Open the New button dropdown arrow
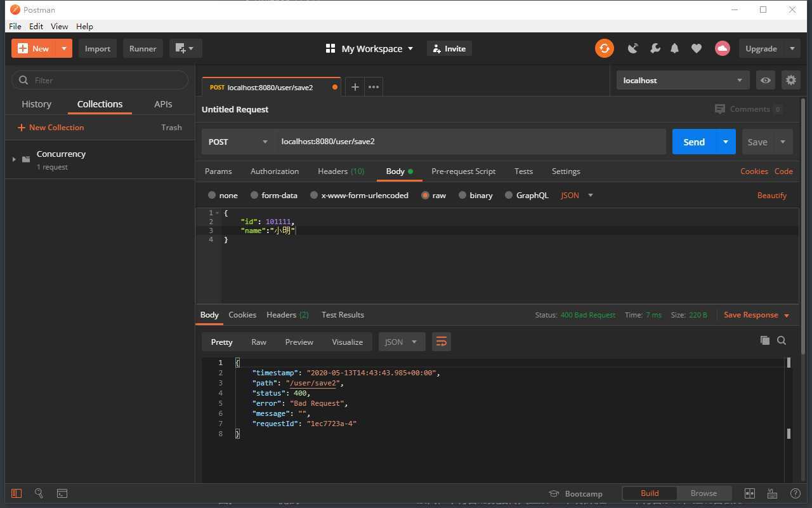 [63, 48]
